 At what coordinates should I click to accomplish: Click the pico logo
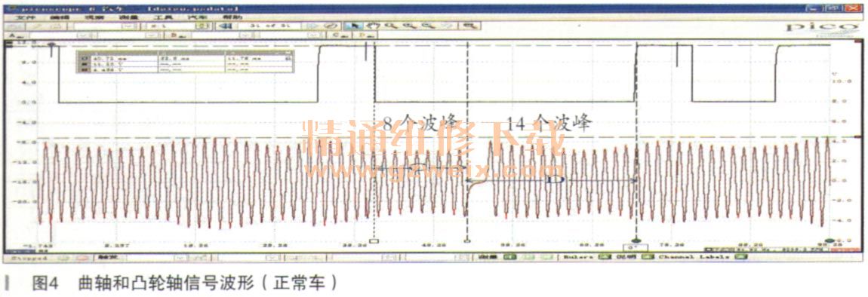pos(820,28)
